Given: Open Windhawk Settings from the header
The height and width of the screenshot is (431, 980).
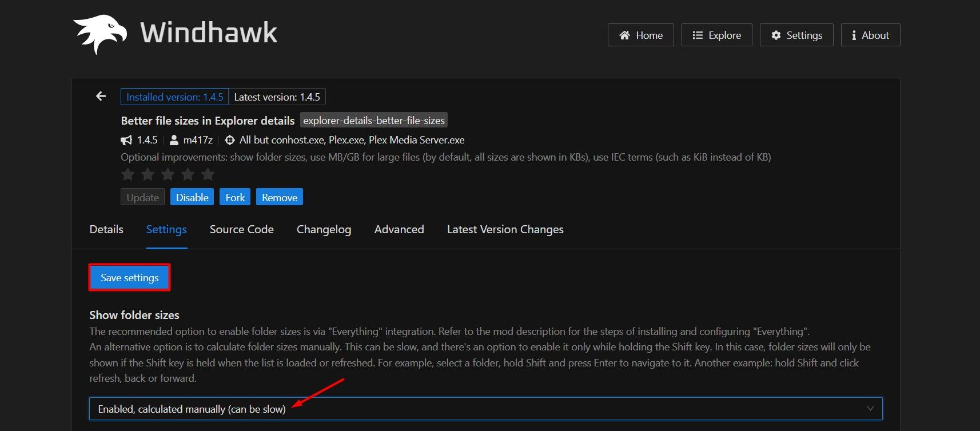Looking at the screenshot, I should 796,35.
